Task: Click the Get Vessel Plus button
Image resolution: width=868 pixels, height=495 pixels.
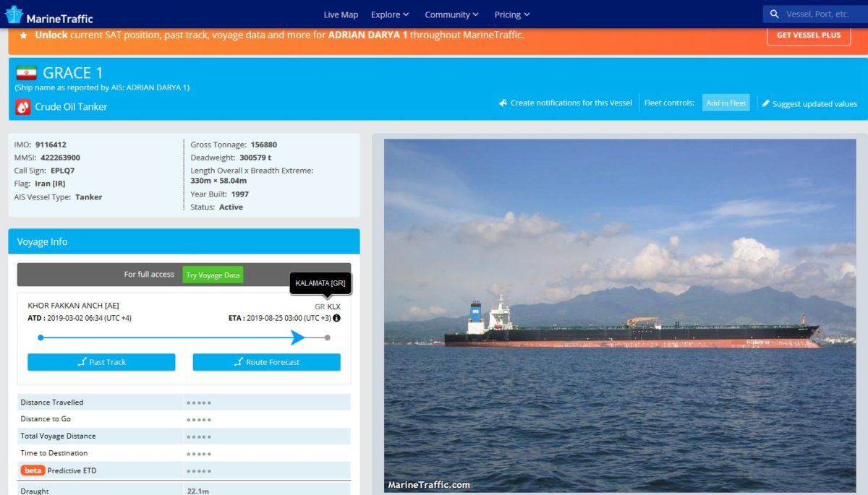Action: [809, 35]
